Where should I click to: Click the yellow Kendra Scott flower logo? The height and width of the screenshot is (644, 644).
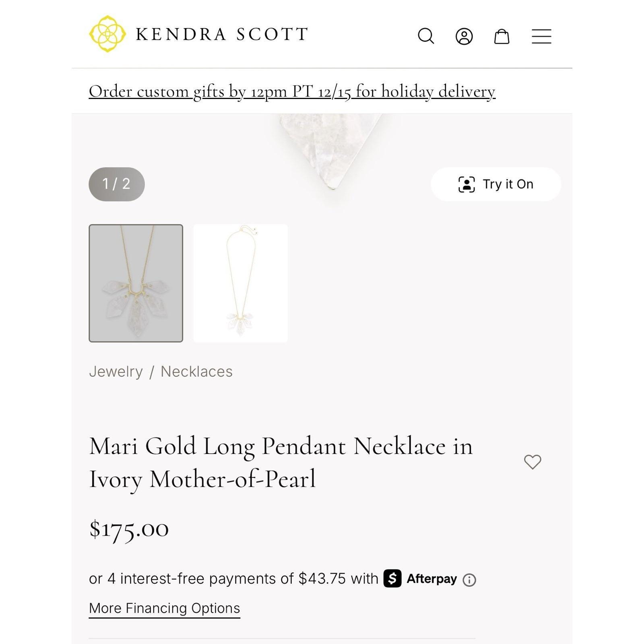click(107, 34)
